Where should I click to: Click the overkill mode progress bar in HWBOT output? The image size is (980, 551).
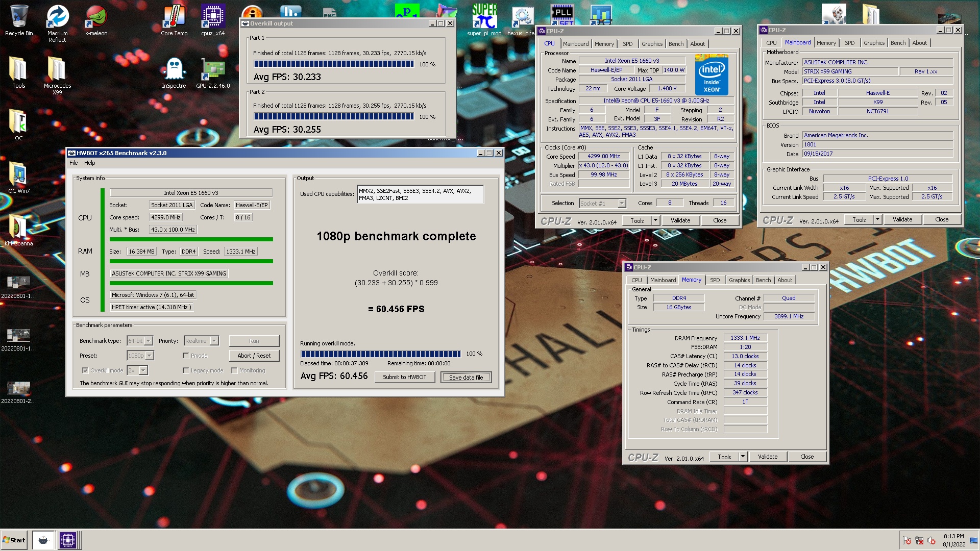click(x=381, y=354)
